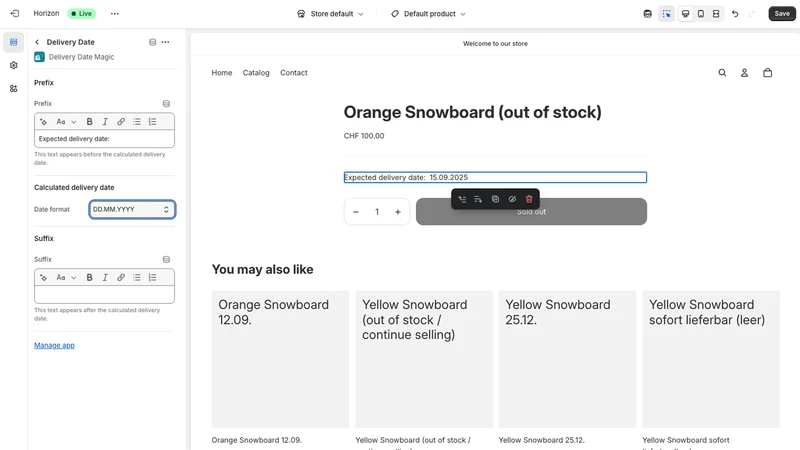Screen dimensions: 800x450
Task: Toggle italic in Suffix editor
Action: 105,278
